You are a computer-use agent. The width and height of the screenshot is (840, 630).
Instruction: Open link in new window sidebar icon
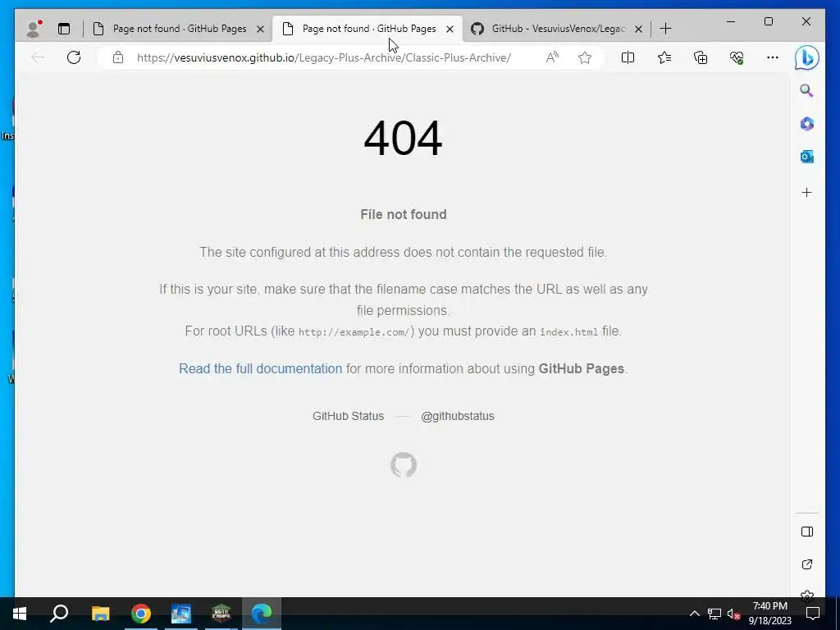coord(807,564)
